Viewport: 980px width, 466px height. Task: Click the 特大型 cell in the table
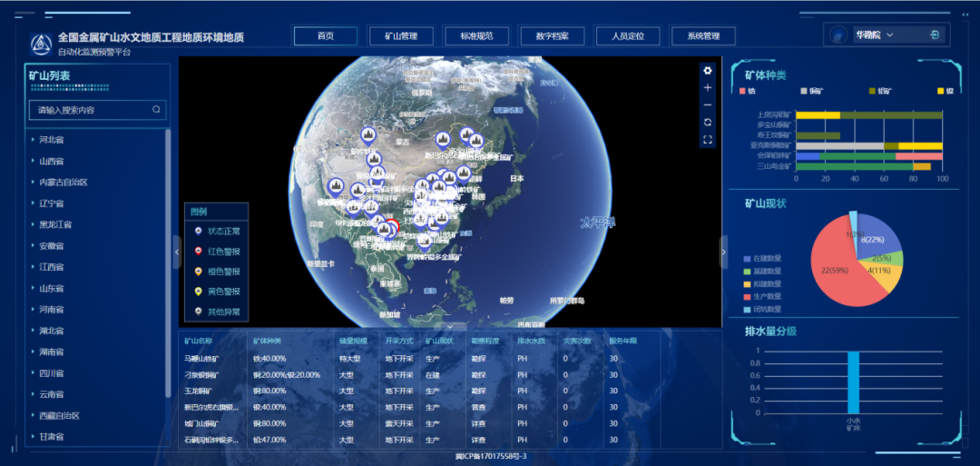tap(350, 359)
